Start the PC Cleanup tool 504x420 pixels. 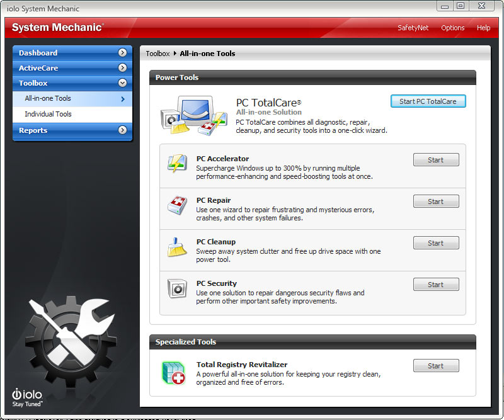(436, 243)
